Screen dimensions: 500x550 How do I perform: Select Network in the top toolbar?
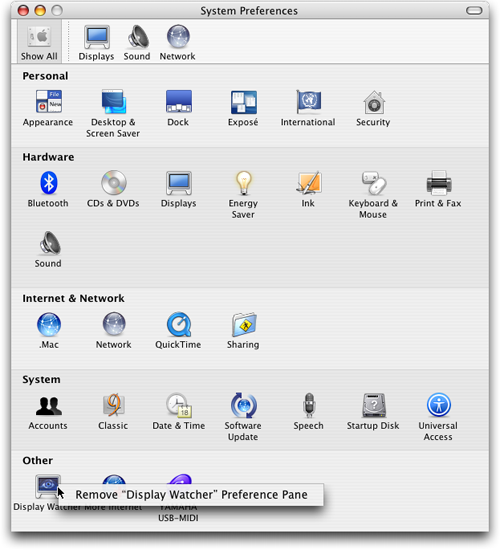click(178, 42)
